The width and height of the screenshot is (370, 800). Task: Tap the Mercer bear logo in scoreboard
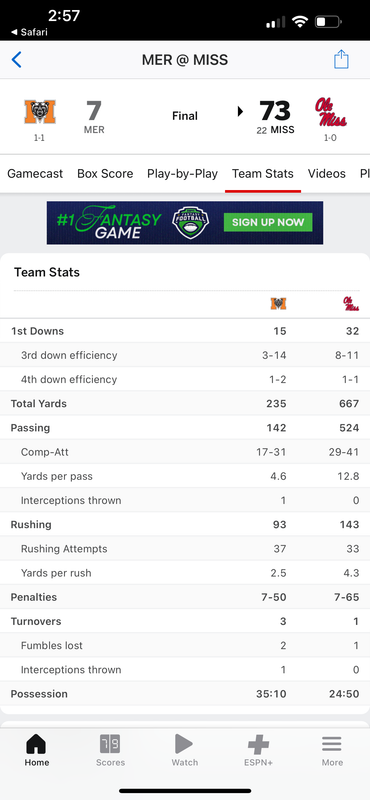[40, 112]
